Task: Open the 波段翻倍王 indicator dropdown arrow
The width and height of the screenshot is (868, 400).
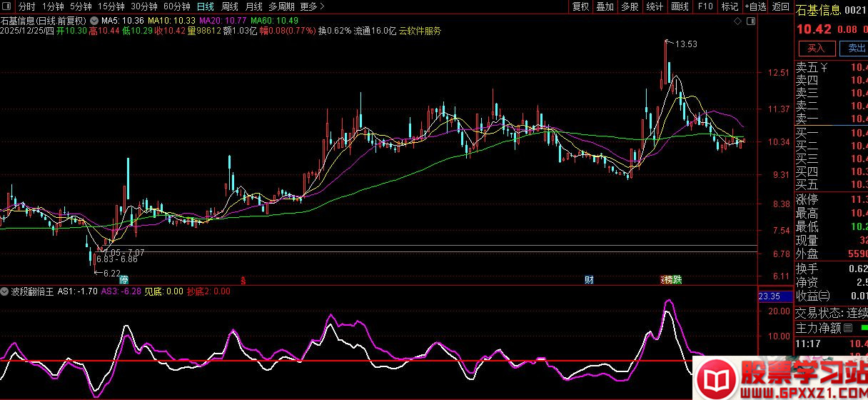Action: point(5,291)
